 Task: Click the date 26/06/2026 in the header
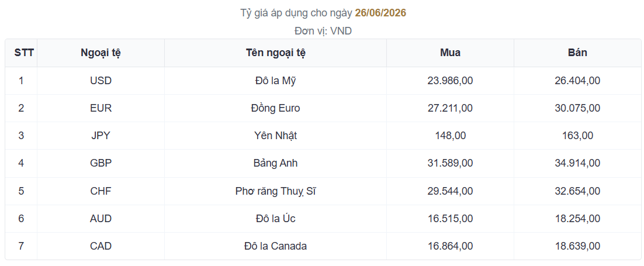(x=380, y=13)
